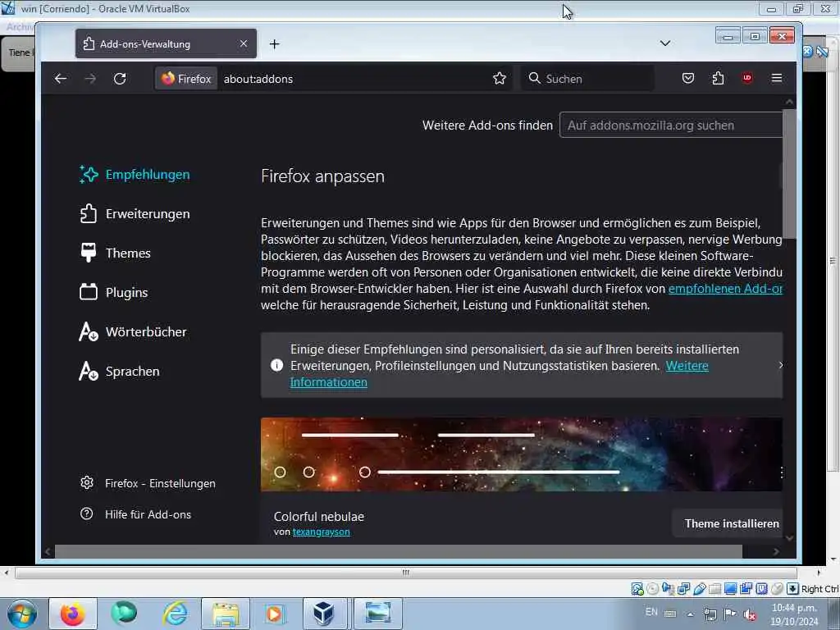Follow the empfohlenen Add-ons link
Screen dimensions: 840x630
click(x=725, y=289)
